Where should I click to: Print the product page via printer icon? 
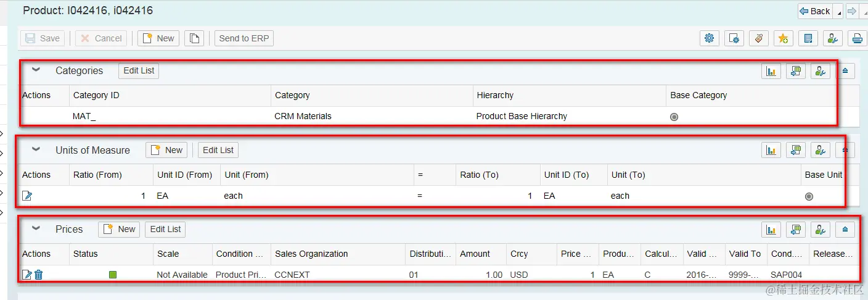857,38
